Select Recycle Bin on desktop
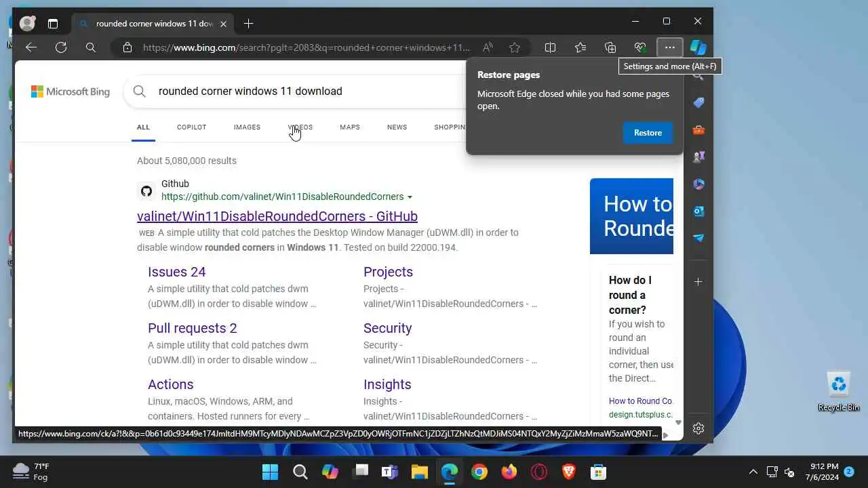Viewport: 868px width, 488px height. click(839, 392)
